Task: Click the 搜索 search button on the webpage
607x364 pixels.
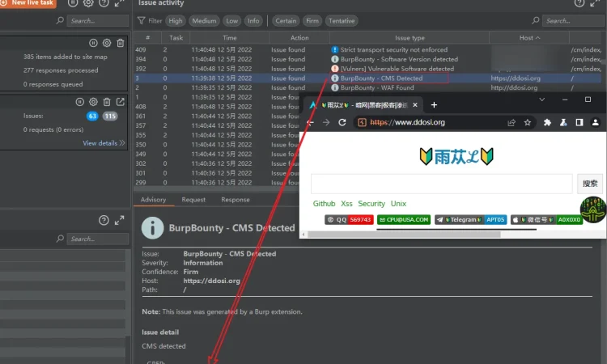Action: point(590,184)
